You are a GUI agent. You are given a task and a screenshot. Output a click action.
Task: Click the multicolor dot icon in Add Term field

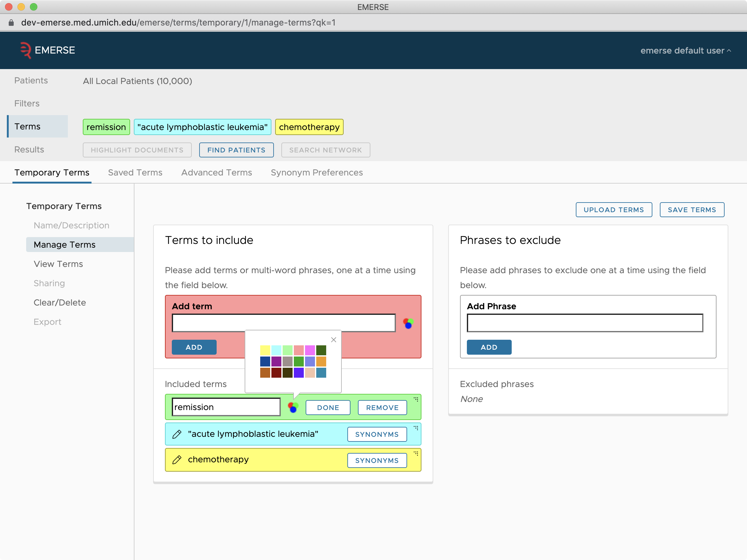(409, 323)
